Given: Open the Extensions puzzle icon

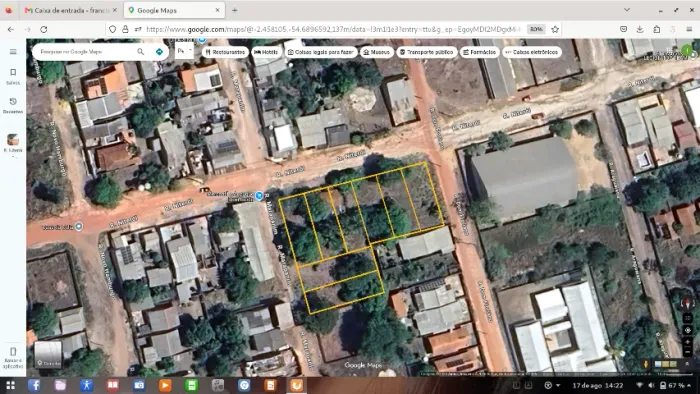Looking at the screenshot, I should click(x=657, y=29).
